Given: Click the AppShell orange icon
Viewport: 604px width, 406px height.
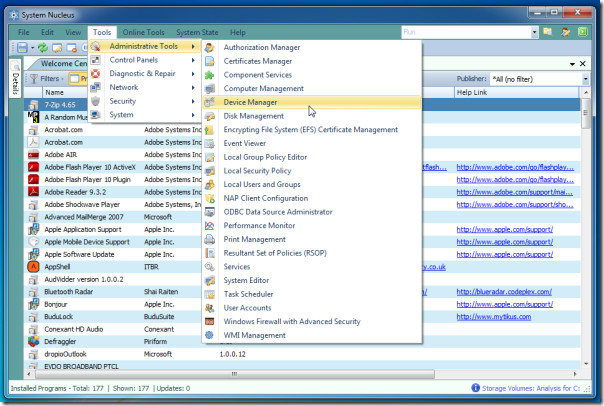Looking at the screenshot, I should (x=34, y=267).
